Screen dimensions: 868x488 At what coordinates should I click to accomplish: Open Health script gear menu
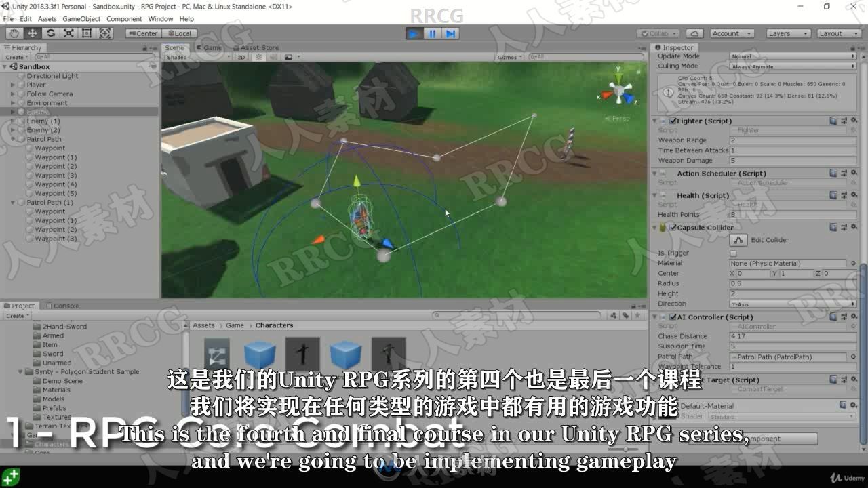pos(853,195)
